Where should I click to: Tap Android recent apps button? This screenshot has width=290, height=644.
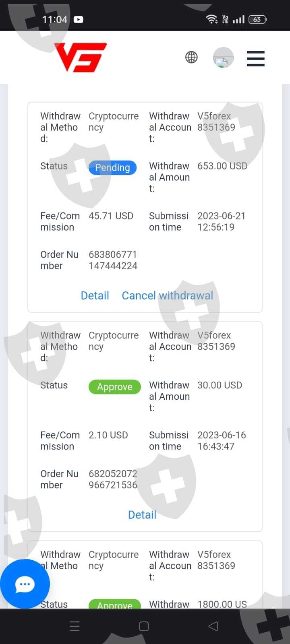[75, 626]
